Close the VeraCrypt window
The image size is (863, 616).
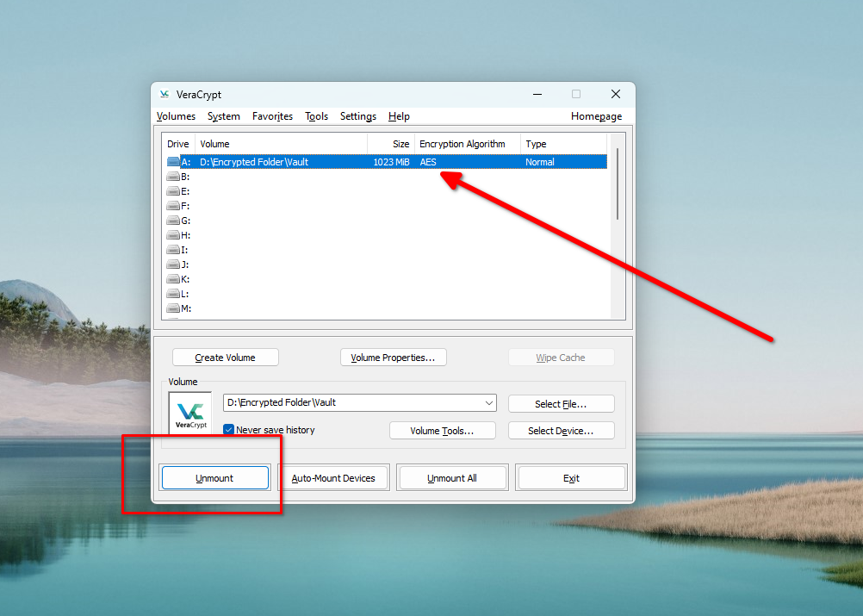pos(615,94)
